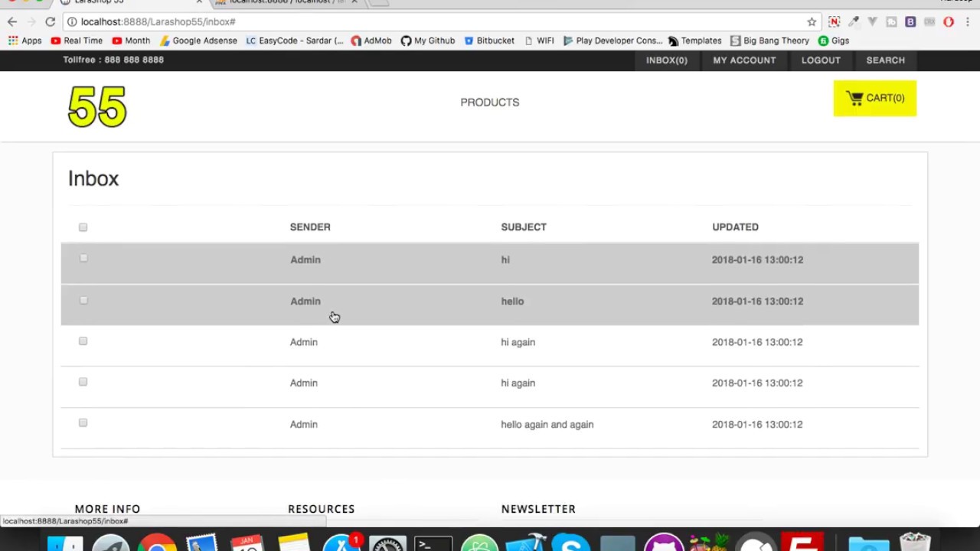The image size is (980, 551).
Task: Open Google Chrome from the dock
Action: pyautogui.click(x=157, y=543)
